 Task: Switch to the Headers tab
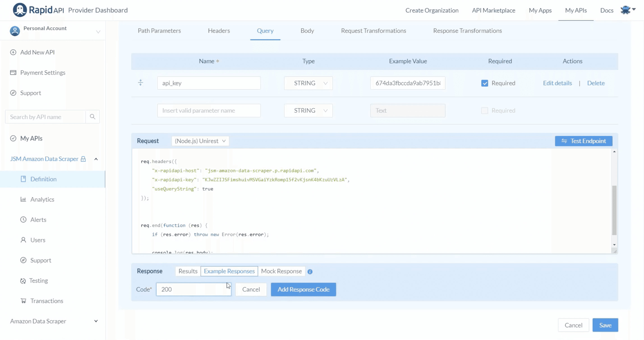219,31
